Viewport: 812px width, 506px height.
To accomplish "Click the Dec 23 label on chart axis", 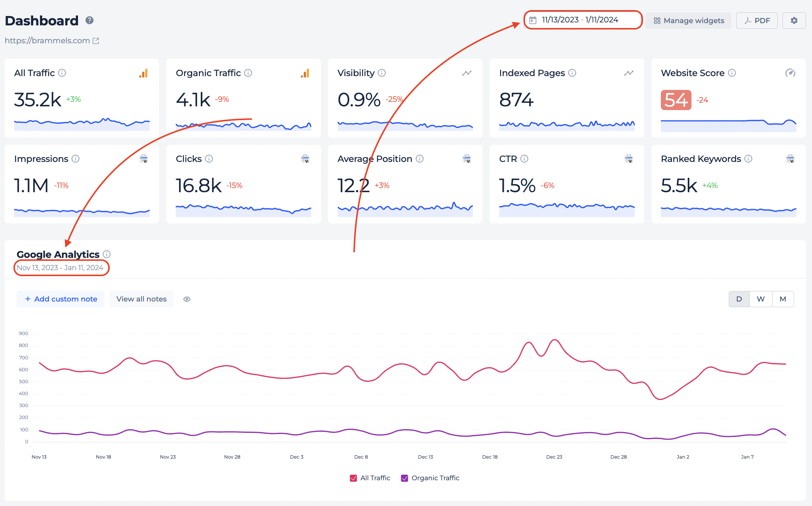I will click(x=554, y=457).
